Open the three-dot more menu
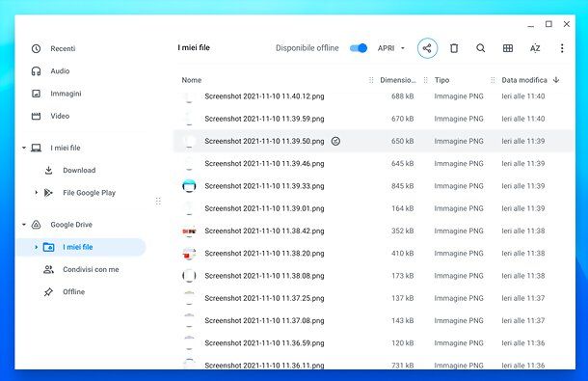Screen dimensions: 588x381 (x=562, y=48)
